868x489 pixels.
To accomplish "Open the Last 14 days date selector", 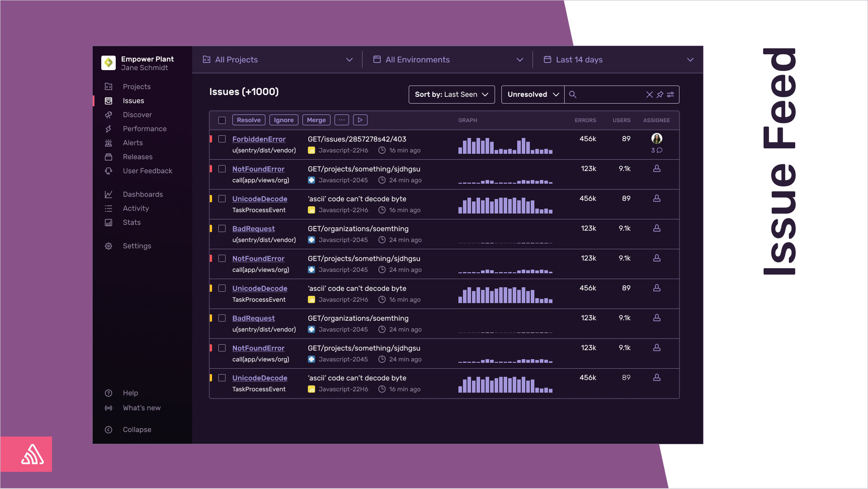I will click(x=618, y=60).
